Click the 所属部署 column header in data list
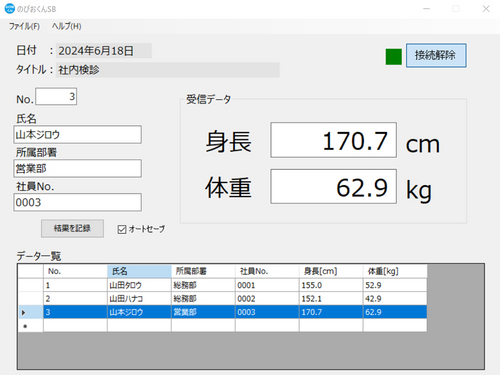Viewport: 500px width, 375px height. pyautogui.click(x=203, y=271)
